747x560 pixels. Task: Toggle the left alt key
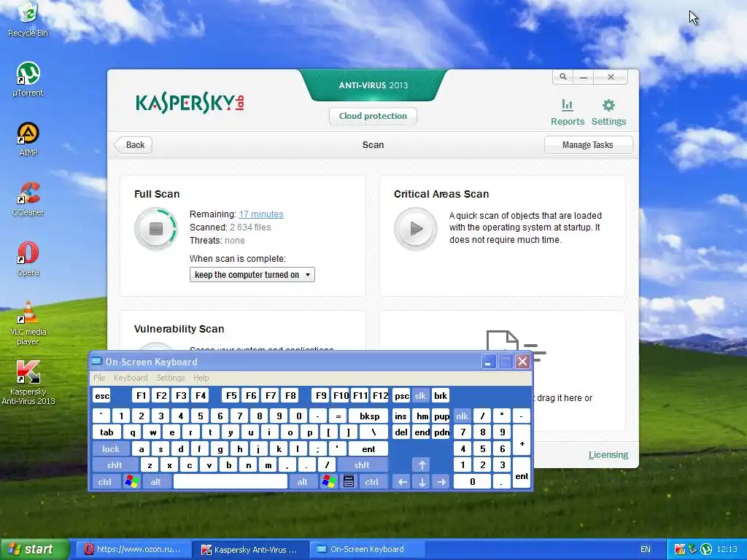click(156, 482)
